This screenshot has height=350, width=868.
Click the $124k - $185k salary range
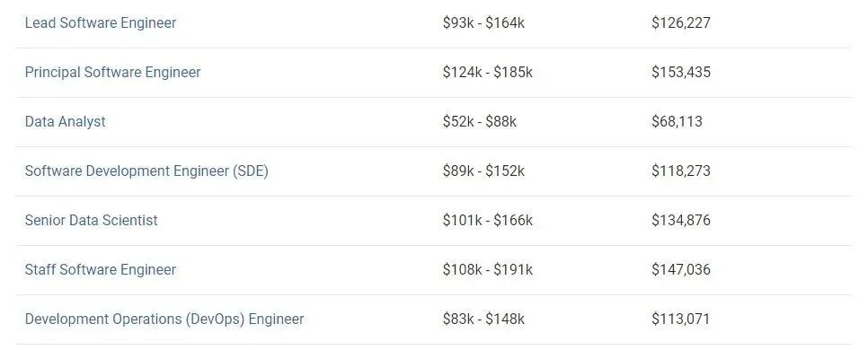click(487, 73)
